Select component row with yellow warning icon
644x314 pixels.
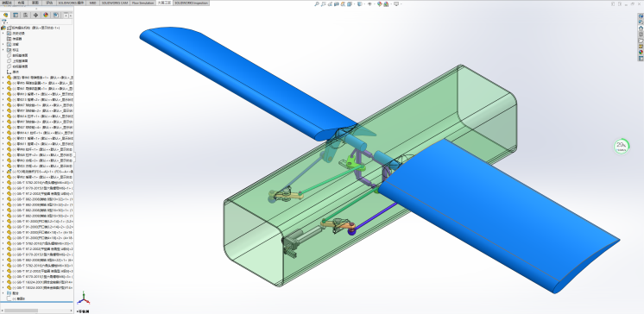(41, 172)
